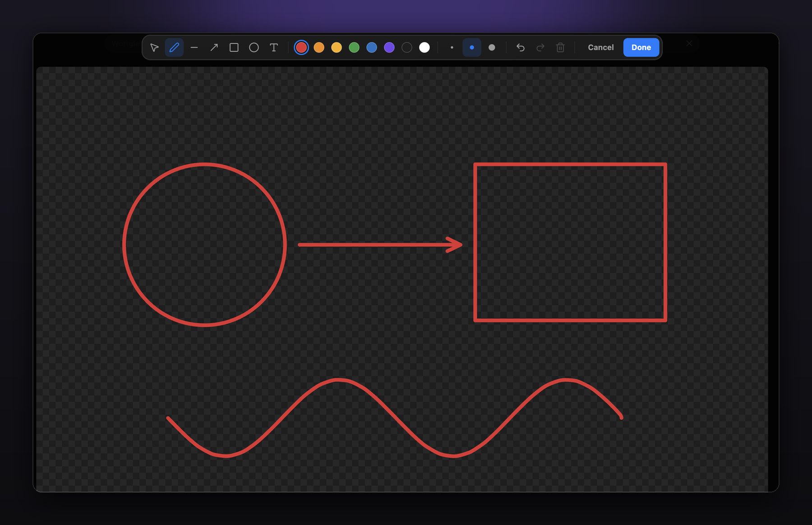
Task: Select the pointer selection tool
Action: [x=154, y=47]
